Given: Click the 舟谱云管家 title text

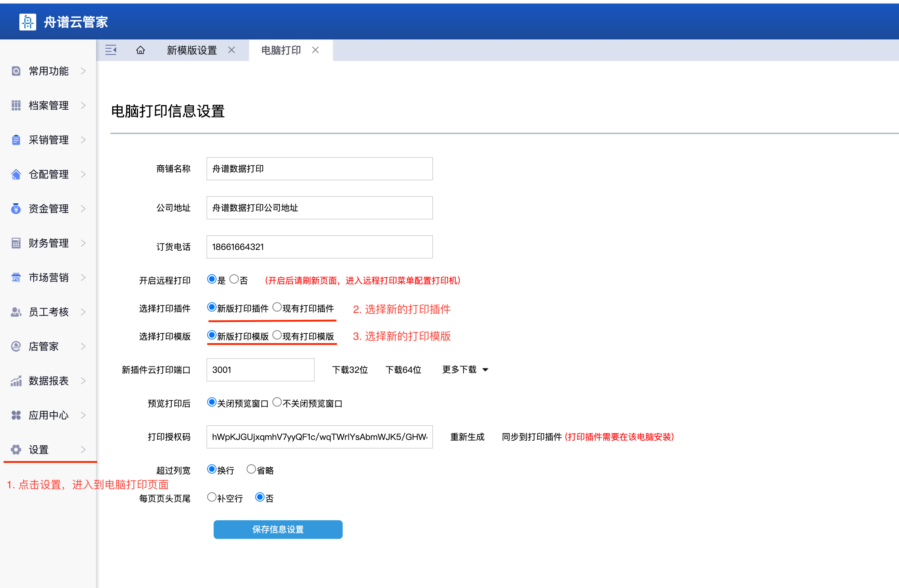Looking at the screenshot, I should 76,22.
